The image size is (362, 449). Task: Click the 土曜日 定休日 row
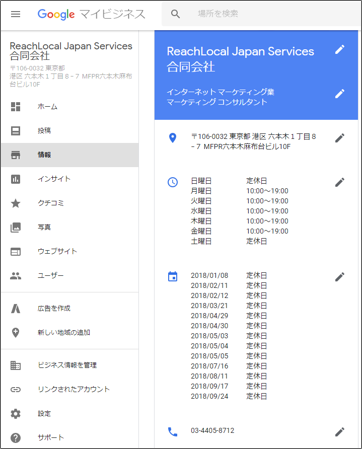229,241
